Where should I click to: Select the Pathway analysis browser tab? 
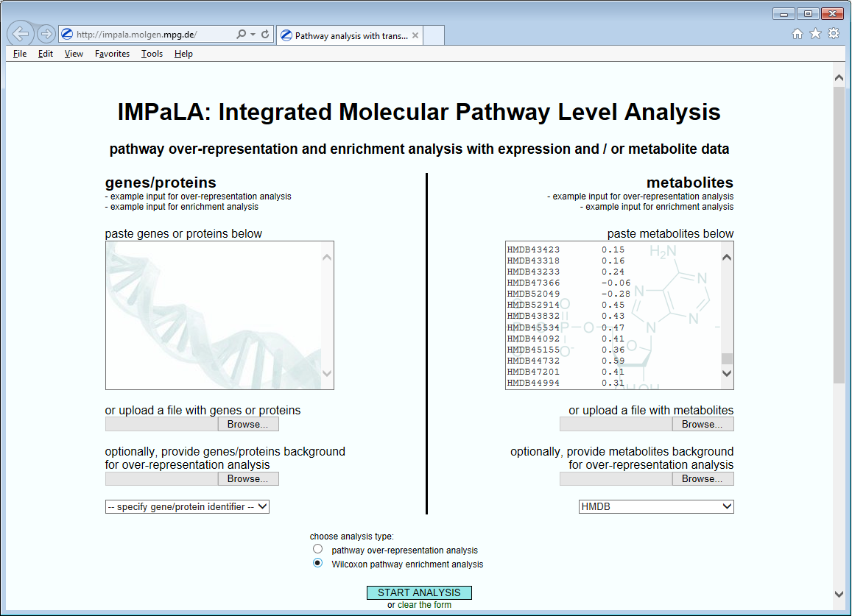point(349,35)
